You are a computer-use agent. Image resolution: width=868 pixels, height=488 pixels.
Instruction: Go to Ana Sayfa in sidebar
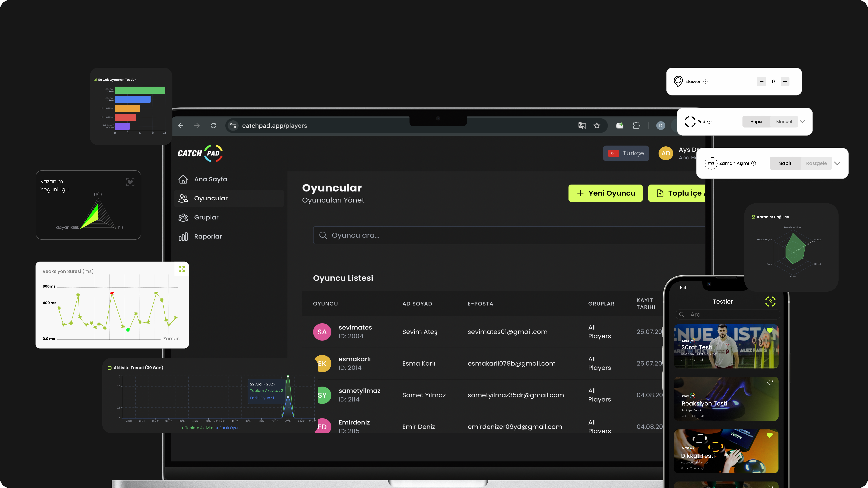click(229, 179)
